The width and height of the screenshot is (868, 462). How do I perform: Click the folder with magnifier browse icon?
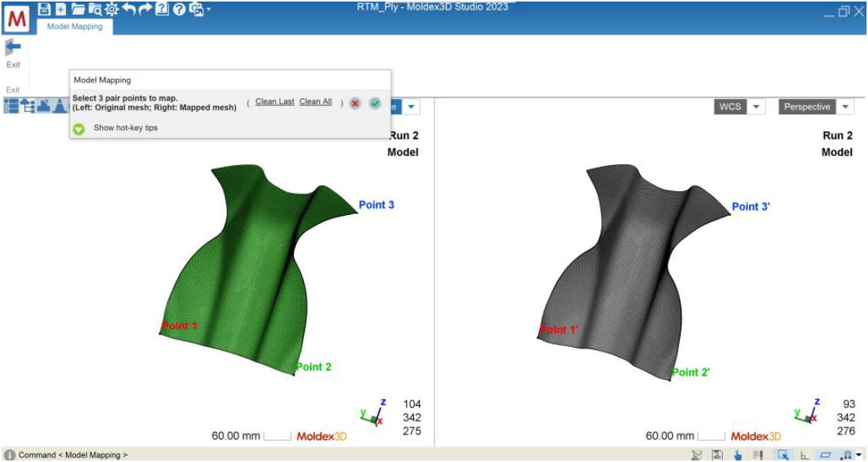(95, 9)
